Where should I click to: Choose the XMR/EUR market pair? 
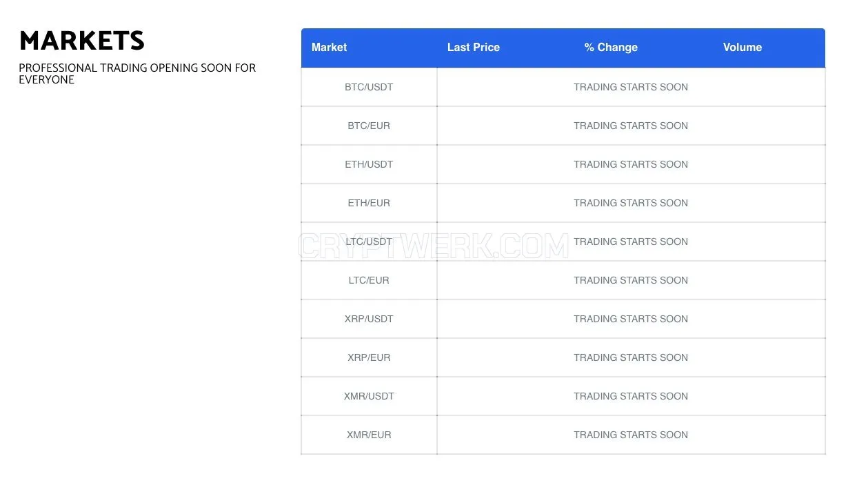pos(369,435)
